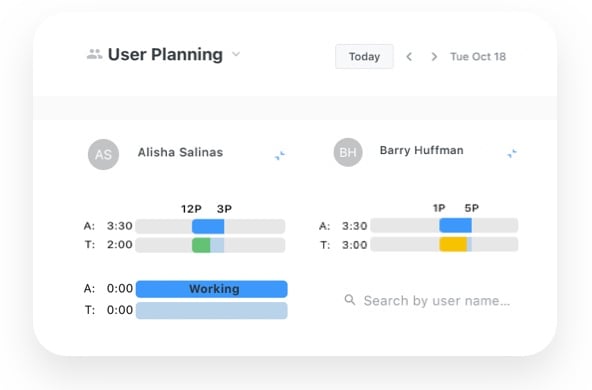592x390 pixels.
Task: Click Barry's yellow tracked time block
Action: 453,245
